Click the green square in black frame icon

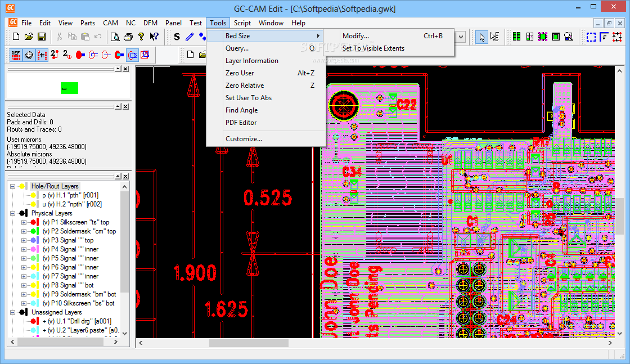point(556,37)
